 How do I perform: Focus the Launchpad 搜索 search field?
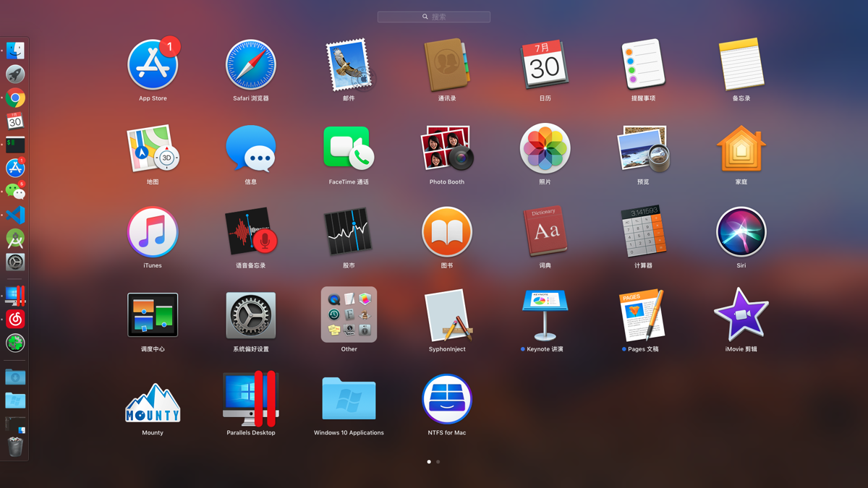point(434,17)
